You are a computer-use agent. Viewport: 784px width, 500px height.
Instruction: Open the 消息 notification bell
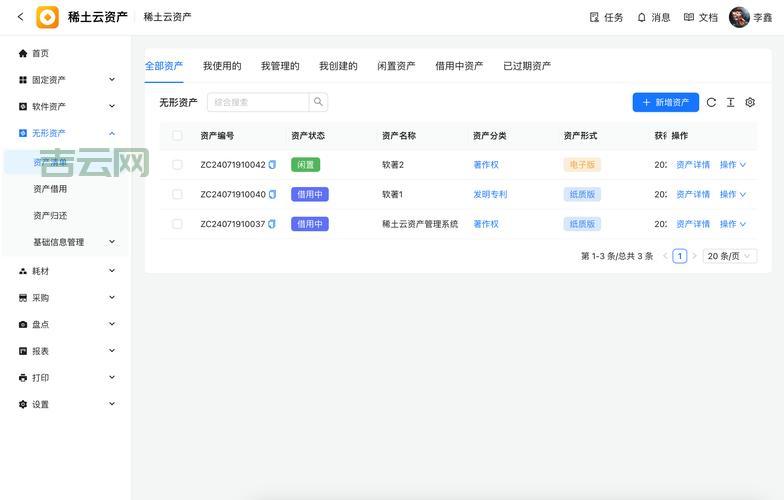(642, 18)
